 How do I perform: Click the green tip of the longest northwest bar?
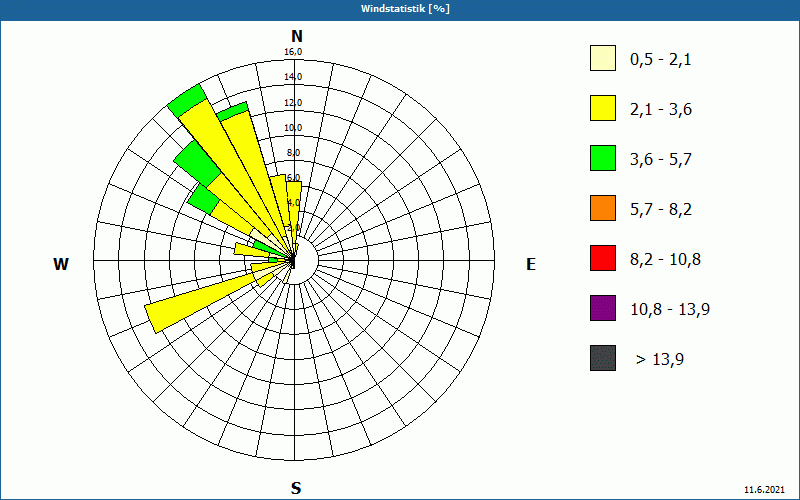[187, 100]
